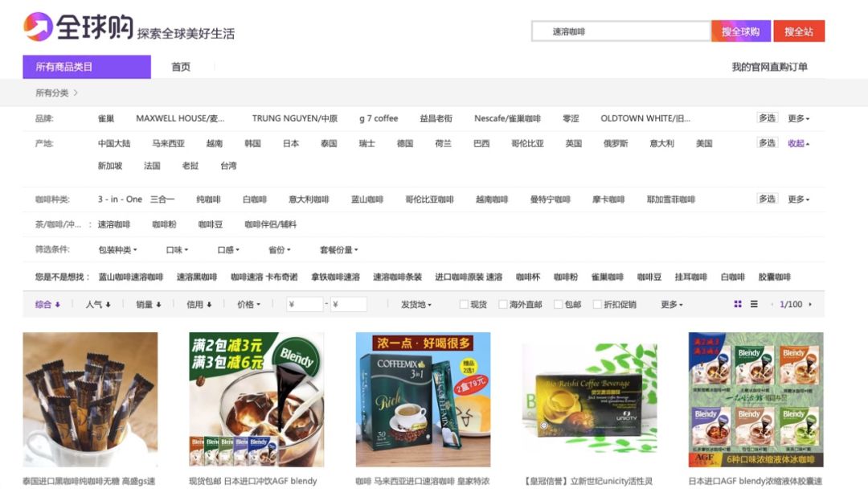Filter by origin 马来西亚
Viewport: 868px width, 489px height.
(168, 143)
